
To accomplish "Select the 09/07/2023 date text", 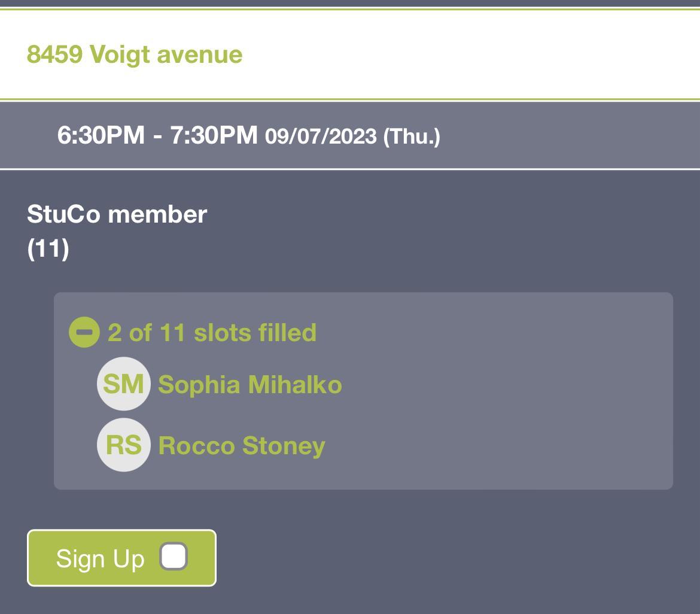I will (x=321, y=136).
